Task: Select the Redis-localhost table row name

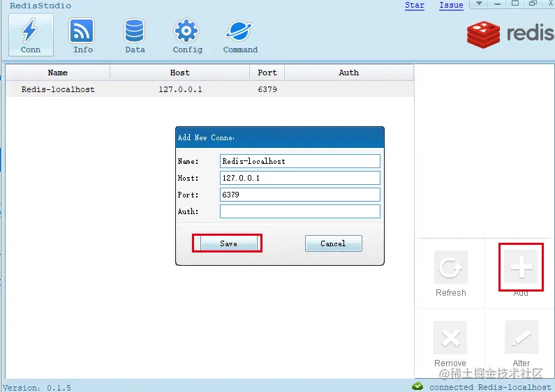Action: pos(58,89)
